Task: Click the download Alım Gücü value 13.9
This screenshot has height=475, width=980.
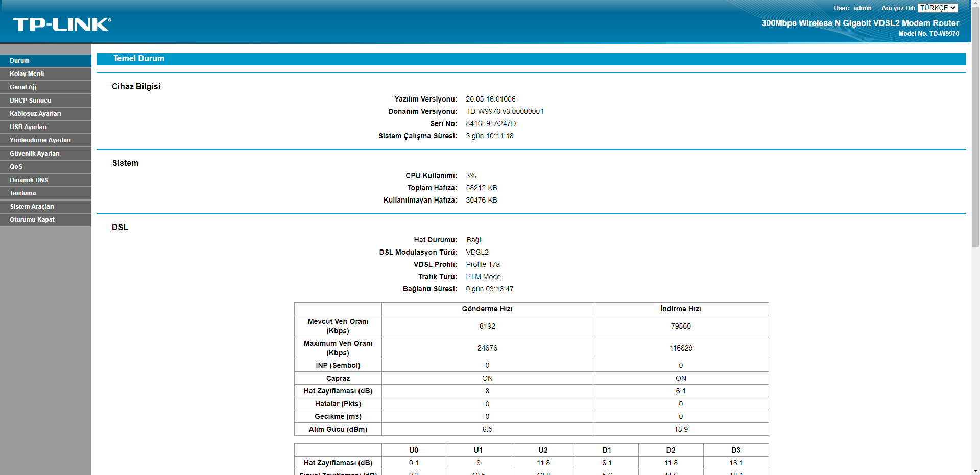Action: pyautogui.click(x=681, y=429)
